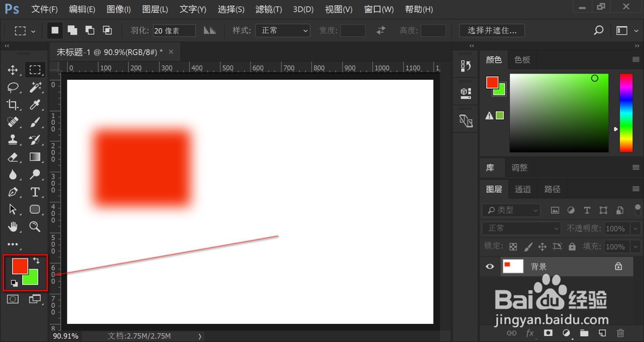Switch to the 色板 tab

[x=522, y=59]
